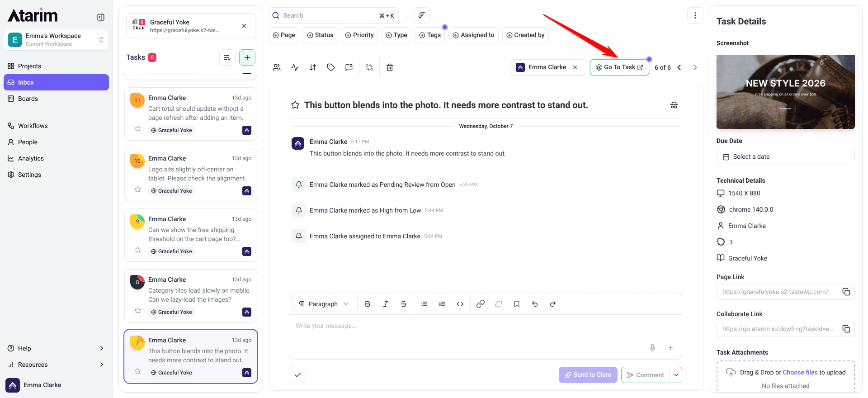Click the Go To Task button
The width and height of the screenshot is (868, 398).
click(619, 67)
